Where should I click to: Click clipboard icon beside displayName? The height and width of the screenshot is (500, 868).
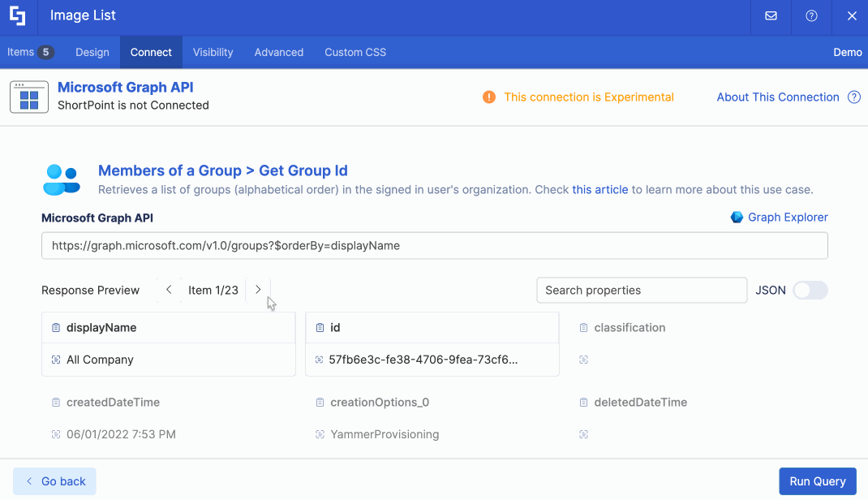56,328
